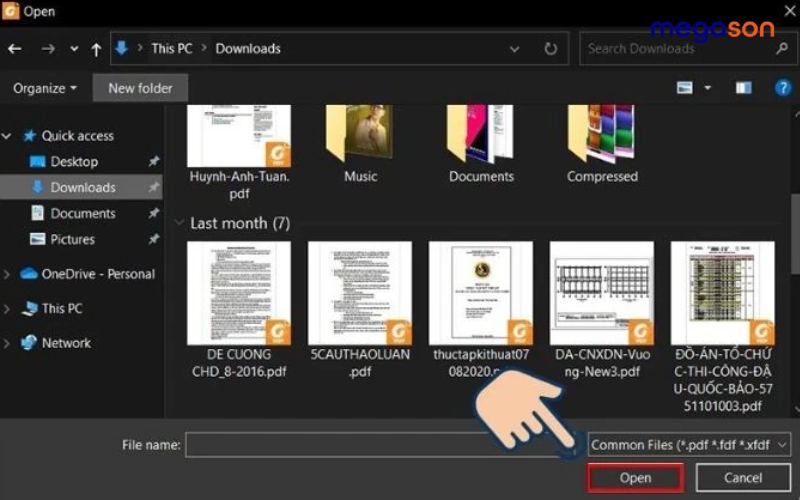Click the search magnifier icon

point(782,48)
